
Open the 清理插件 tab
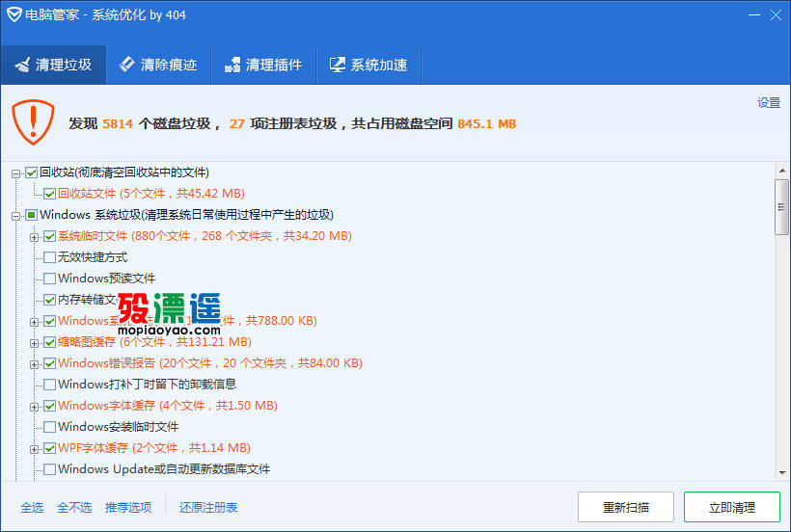pos(263,65)
